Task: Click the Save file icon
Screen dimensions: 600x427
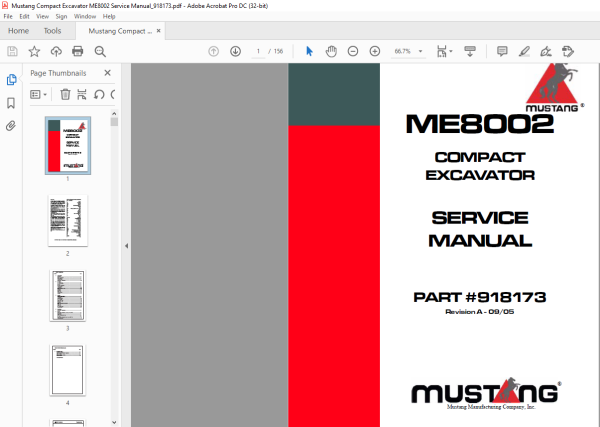Action: click(x=12, y=51)
